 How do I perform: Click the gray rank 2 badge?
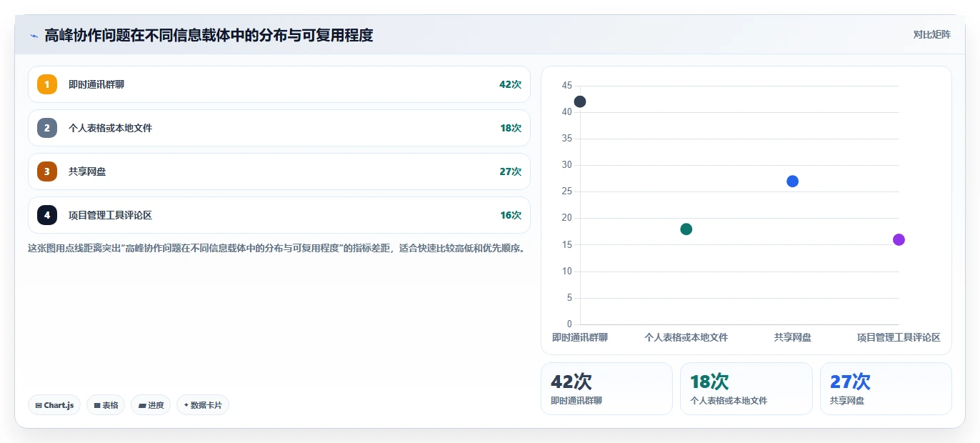(x=47, y=128)
